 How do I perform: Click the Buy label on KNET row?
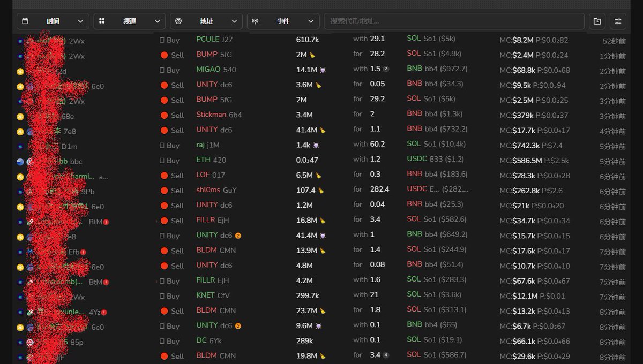pyautogui.click(x=173, y=296)
